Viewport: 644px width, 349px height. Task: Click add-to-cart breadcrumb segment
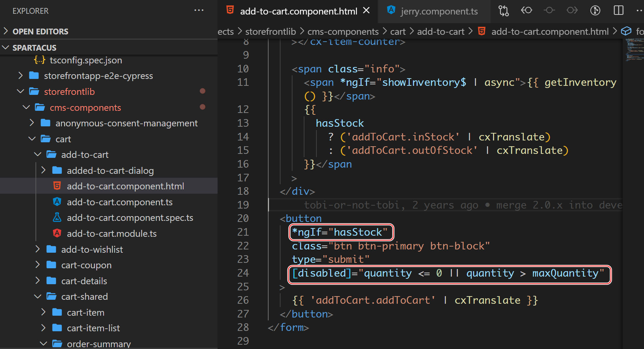tap(441, 31)
